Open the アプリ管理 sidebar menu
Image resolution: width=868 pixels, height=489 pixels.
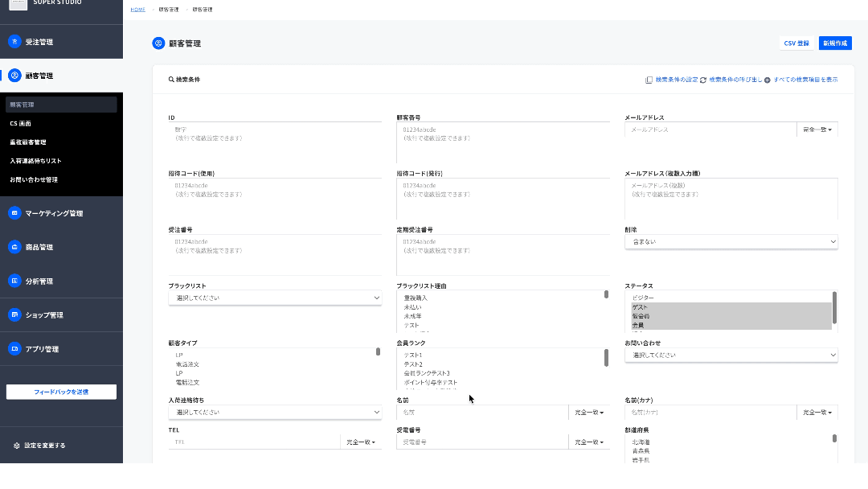coord(61,349)
